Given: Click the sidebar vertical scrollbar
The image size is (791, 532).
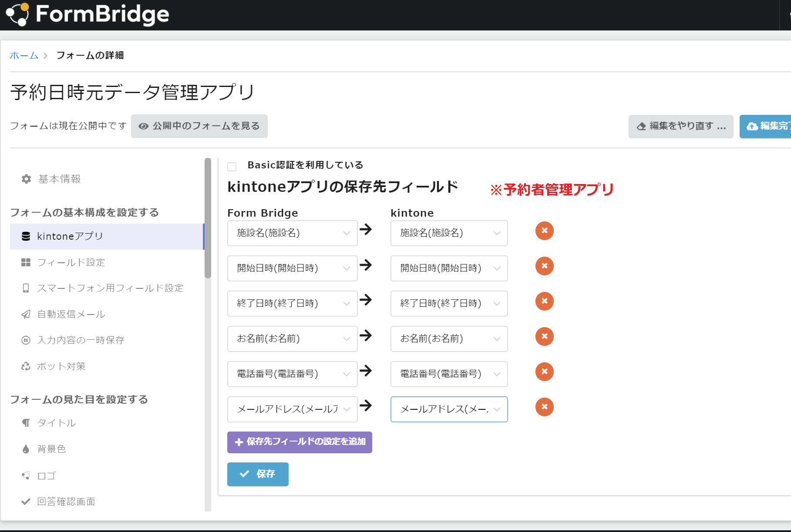Looking at the screenshot, I should pyautogui.click(x=208, y=217).
